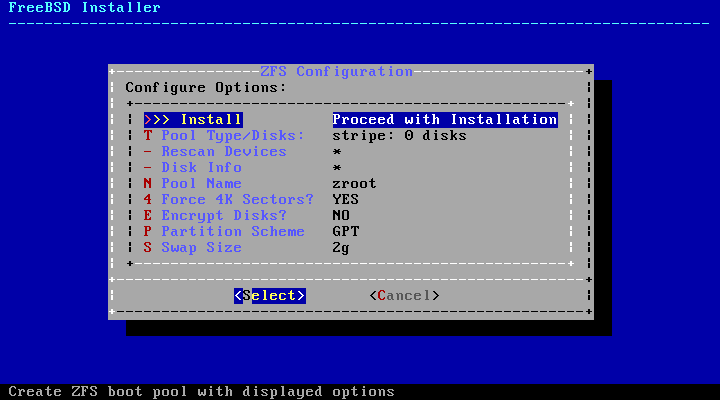Click the YES value for 4K sectors

[345, 199]
